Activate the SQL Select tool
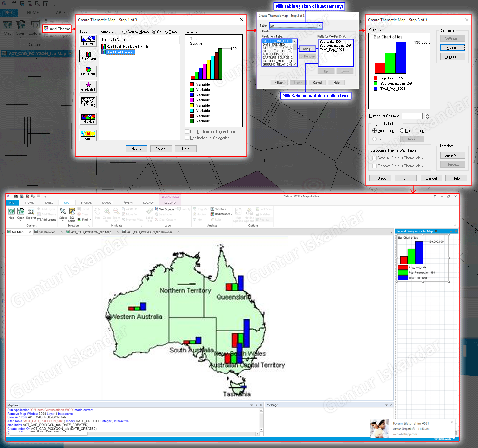 click(72, 214)
